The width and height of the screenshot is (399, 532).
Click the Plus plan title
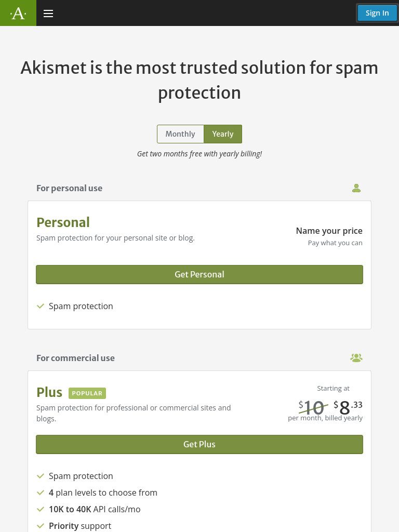click(x=49, y=392)
